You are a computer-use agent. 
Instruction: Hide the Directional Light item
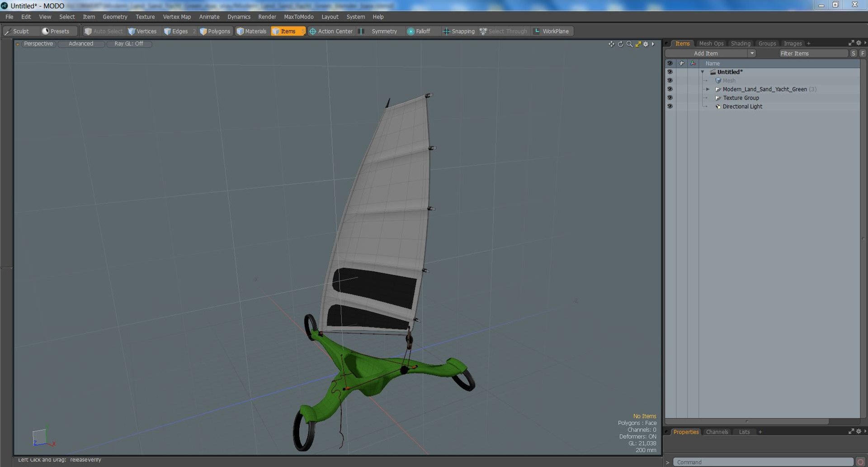(670, 106)
